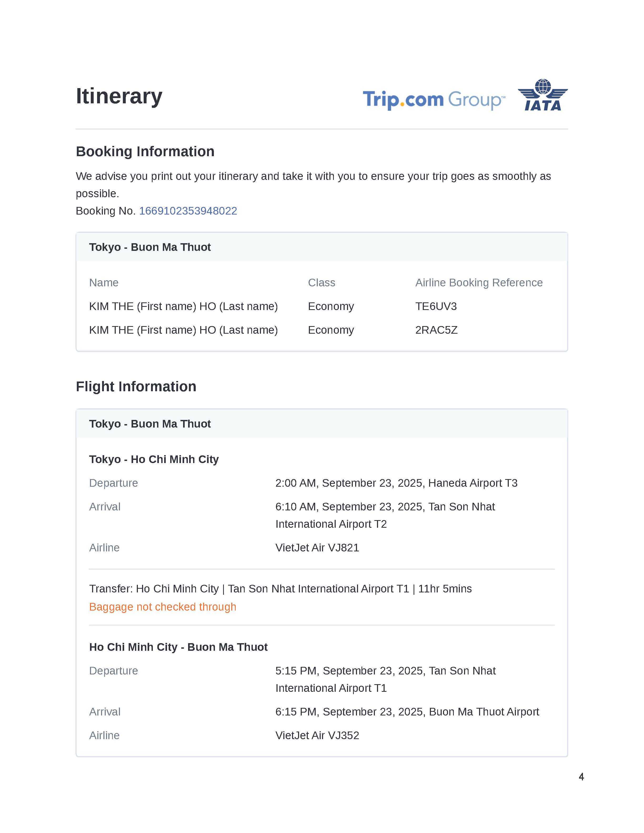Click the Booking Information heading

tap(145, 151)
